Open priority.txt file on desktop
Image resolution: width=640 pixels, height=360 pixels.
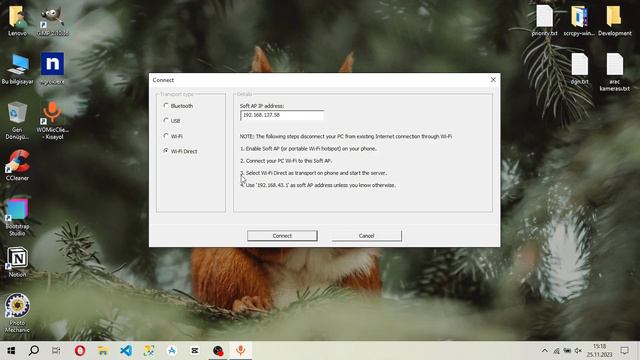[x=544, y=20]
